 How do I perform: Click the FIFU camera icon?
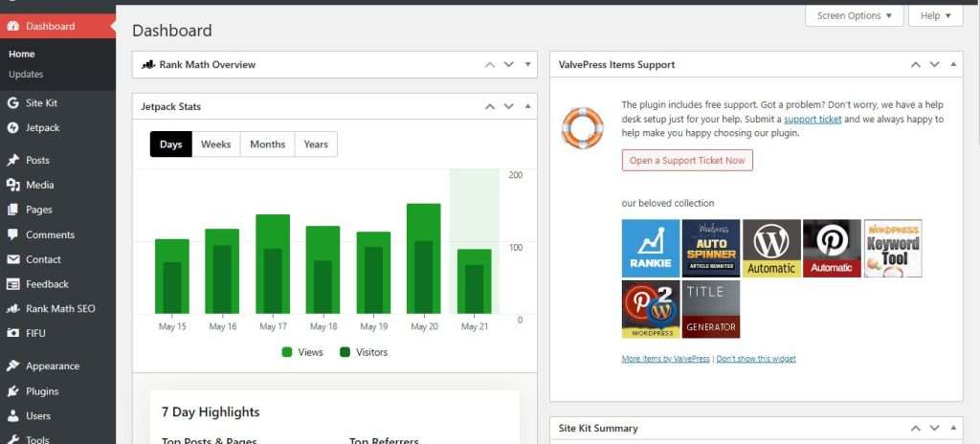coord(13,333)
